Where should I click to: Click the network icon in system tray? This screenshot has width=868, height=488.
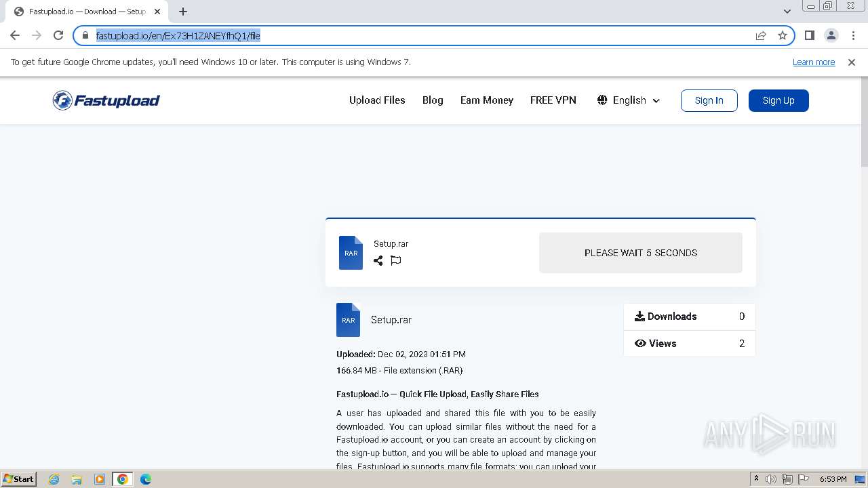tap(787, 479)
